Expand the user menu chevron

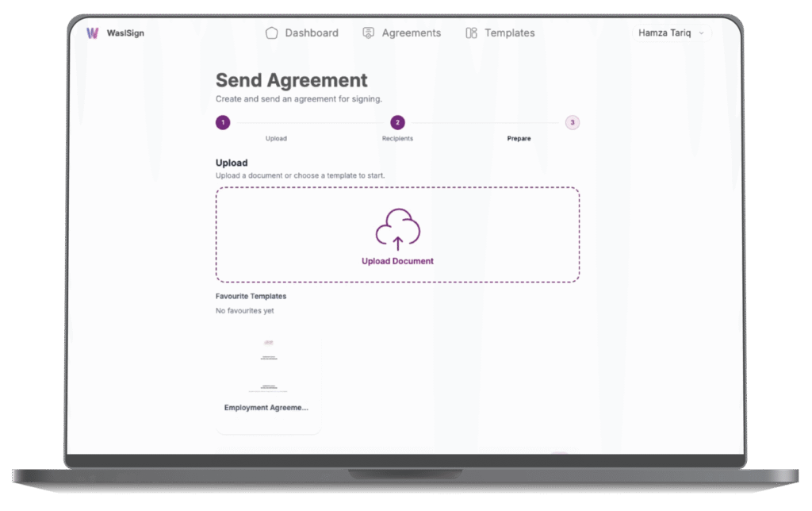coord(701,33)
